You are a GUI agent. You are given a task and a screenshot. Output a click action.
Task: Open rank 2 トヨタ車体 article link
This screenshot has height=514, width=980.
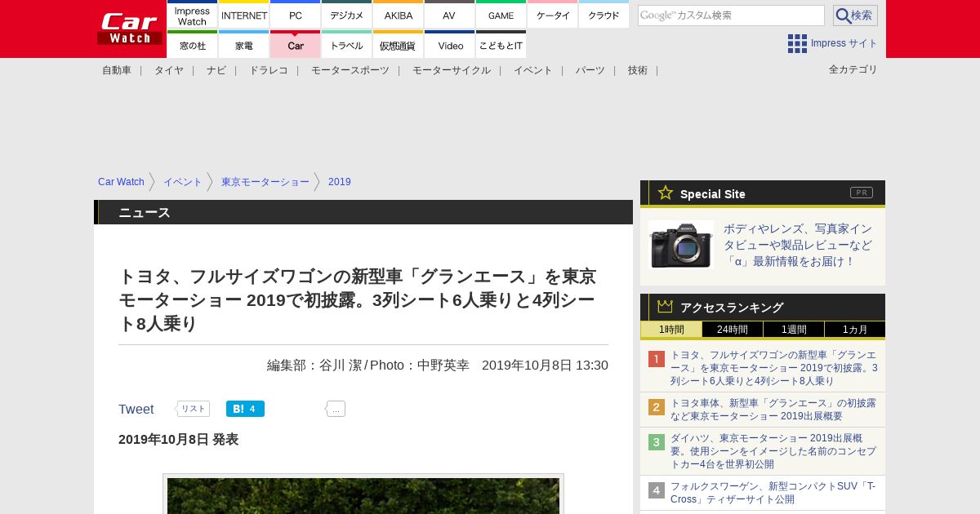[x=773, y=410]
